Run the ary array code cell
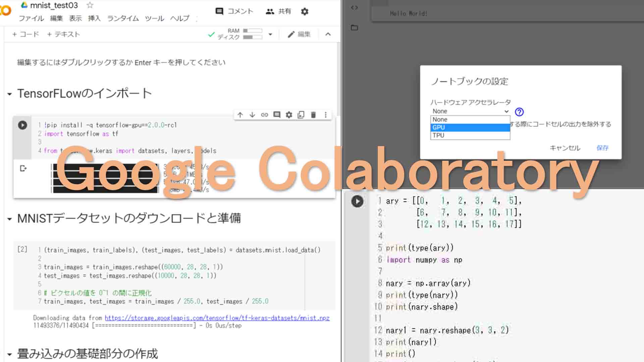Image resolution: width=644 pixels, height=362 pixels. coord(357,201)
